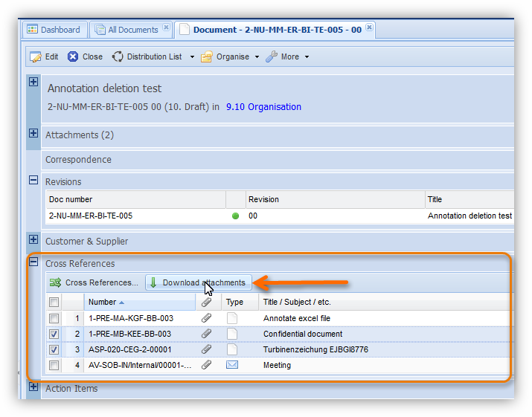Click the Edit button label

click(x=51, y=56)
